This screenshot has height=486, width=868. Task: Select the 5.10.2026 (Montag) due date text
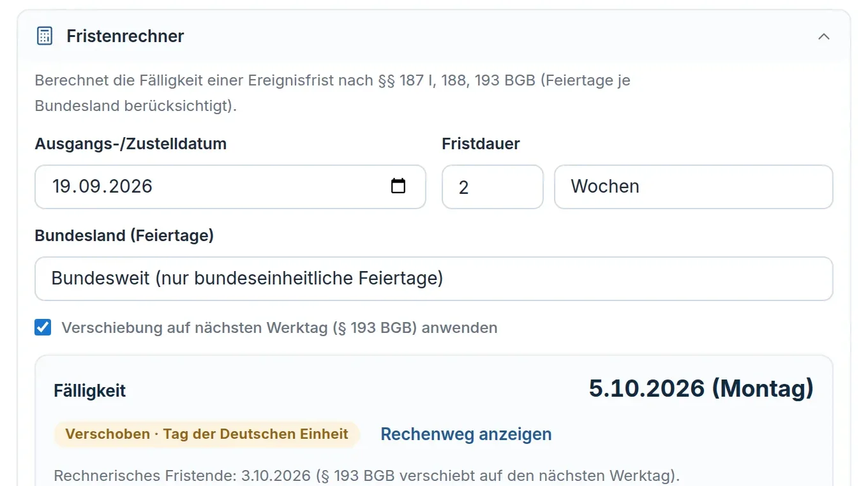point(701,388)
